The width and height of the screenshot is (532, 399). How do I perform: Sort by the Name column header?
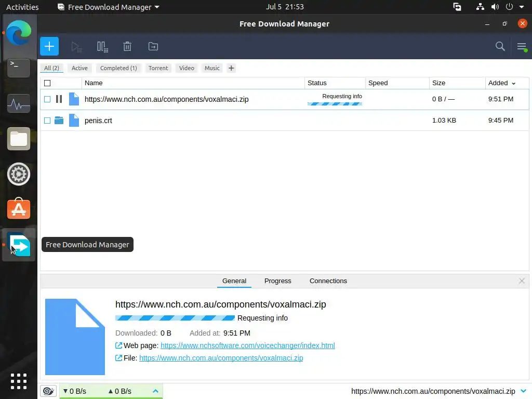click(193, 83)
